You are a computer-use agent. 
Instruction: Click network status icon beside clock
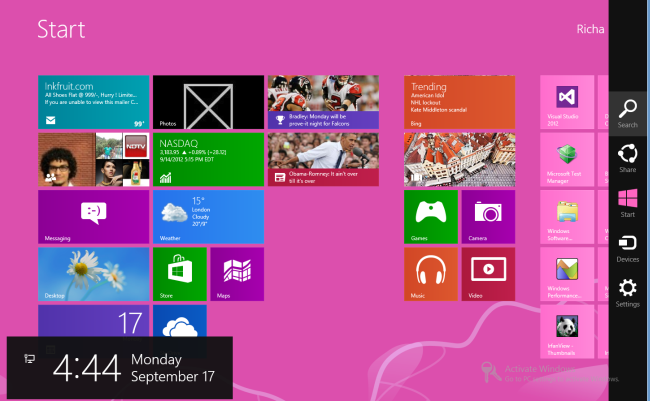tap(29, 359)
